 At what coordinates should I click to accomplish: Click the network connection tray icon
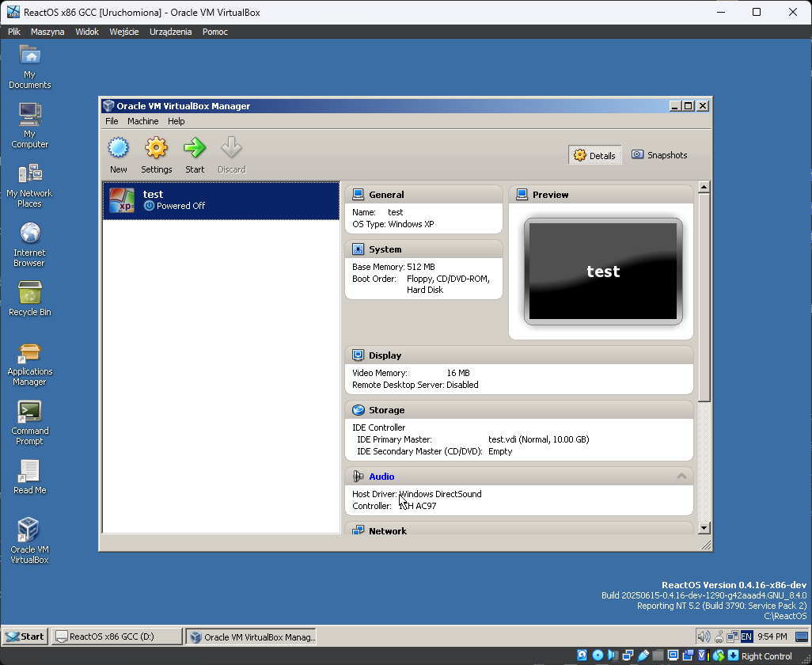click(x=732, y=636)
